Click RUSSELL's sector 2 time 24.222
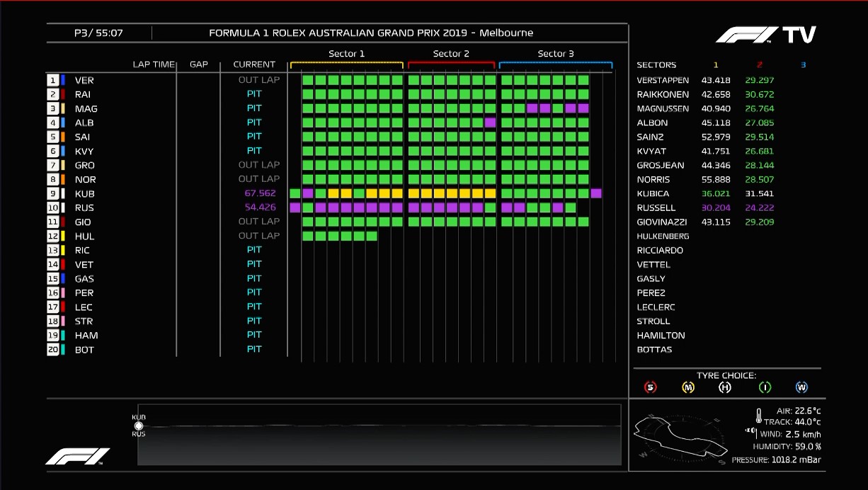The image size is (868, 490). click(x=760, y=208)
